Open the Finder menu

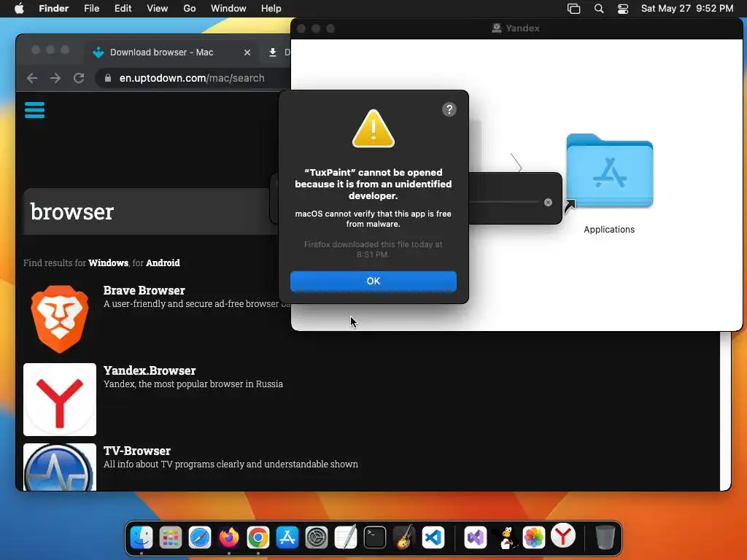[x=53, y=9]
